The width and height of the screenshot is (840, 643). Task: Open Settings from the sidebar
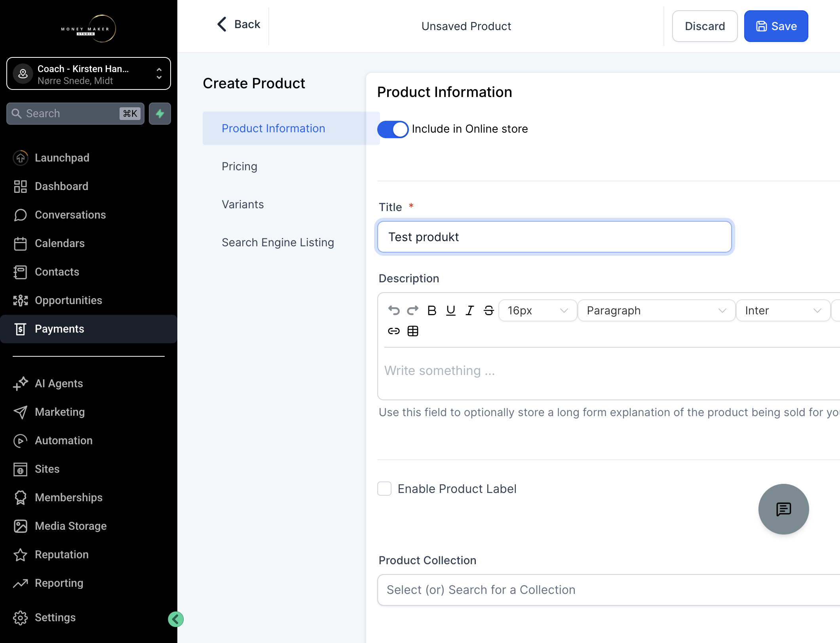tap(89, 618)
